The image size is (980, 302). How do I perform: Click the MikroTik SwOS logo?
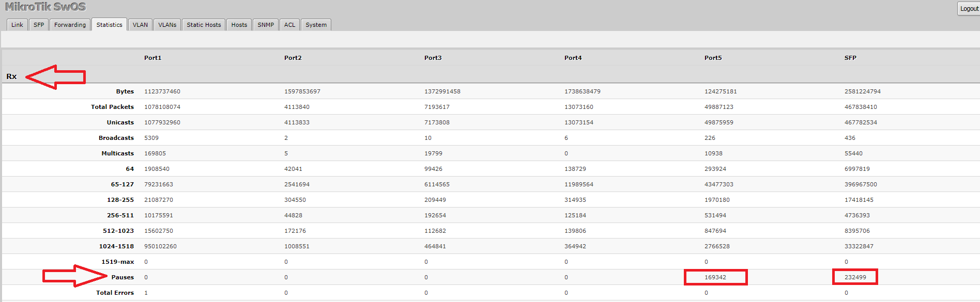[x=45, y=7]
